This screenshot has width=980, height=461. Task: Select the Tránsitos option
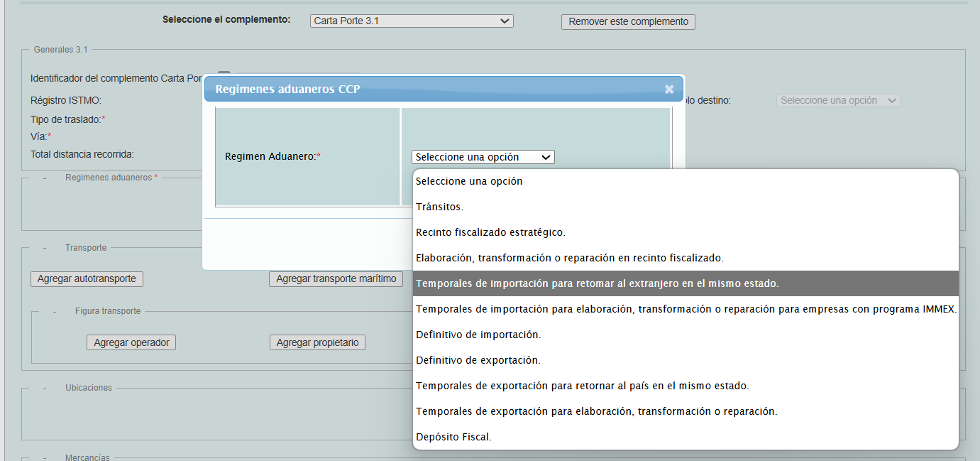[x=440, y=207]
